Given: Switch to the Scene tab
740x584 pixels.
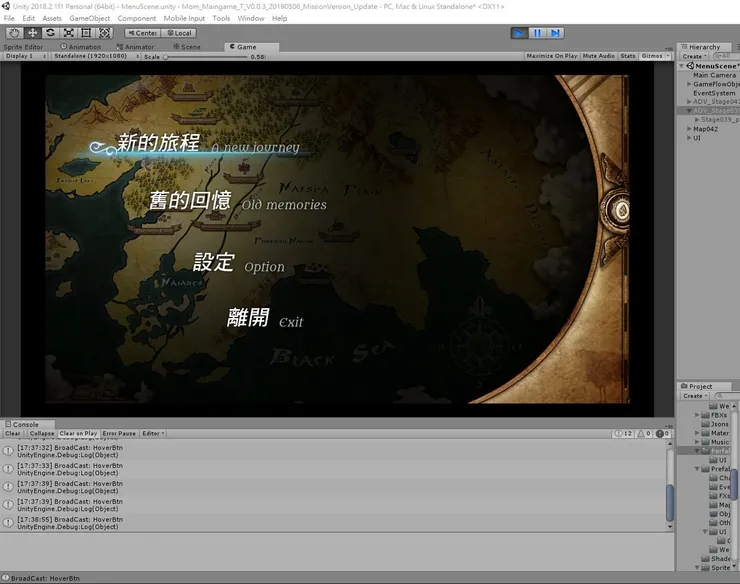Looking at the screenshot, I should coord(186,46).
